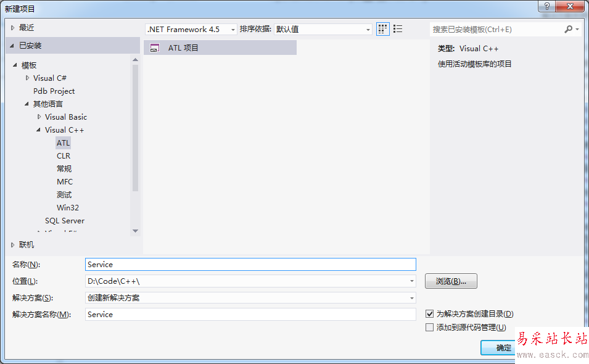Image resolution: width=589 pixels, height=364 pixels.
Task: Click the tree scrollbar down arrow
Action: pos(135,231)
